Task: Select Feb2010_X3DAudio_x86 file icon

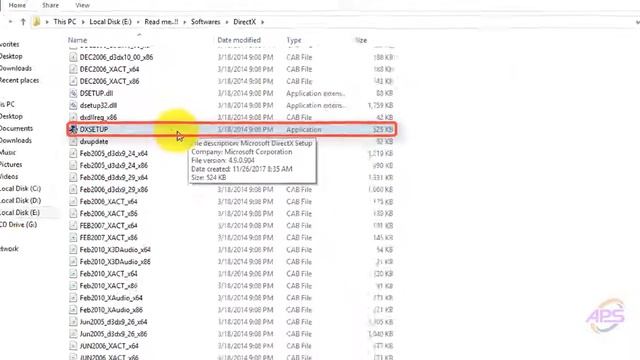Action: pyautogui.click(x=73, y=262)
